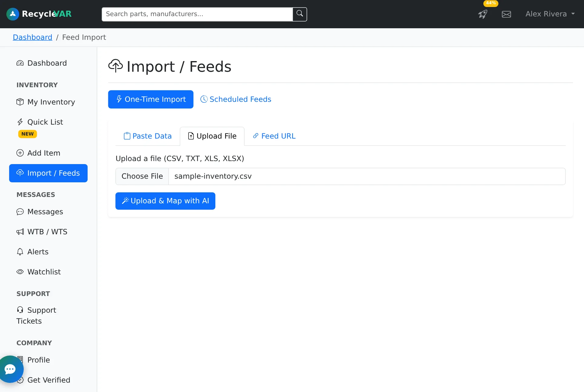The width and height of the screenshot is (584, 392).
Task: Switch to Scheduled Feeds
Action: pos(236,99)
